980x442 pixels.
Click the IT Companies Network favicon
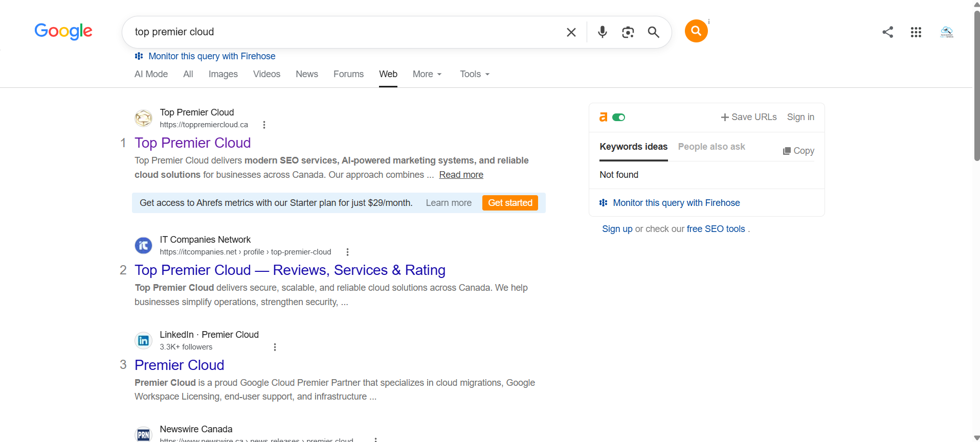click(143, 245)
